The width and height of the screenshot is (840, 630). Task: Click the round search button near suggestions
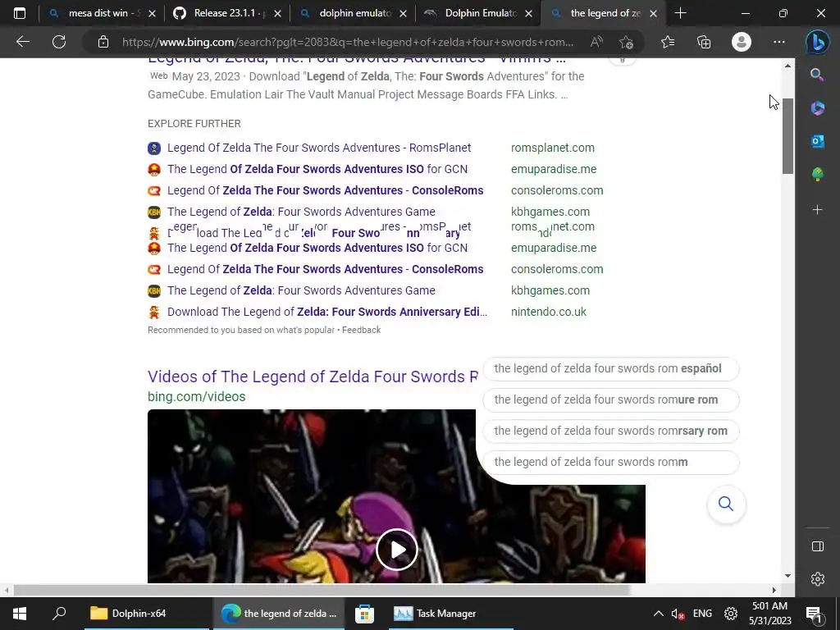pyautogui.click(x=726, y=504)
